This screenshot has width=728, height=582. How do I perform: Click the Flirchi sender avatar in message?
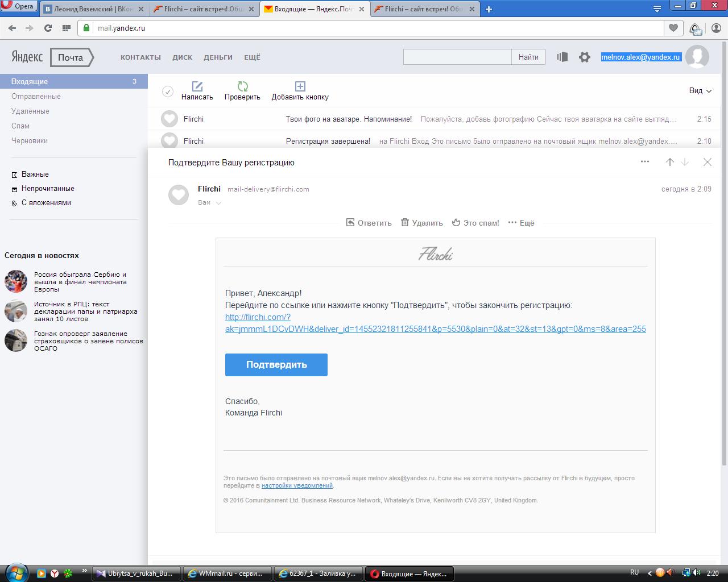179,195
